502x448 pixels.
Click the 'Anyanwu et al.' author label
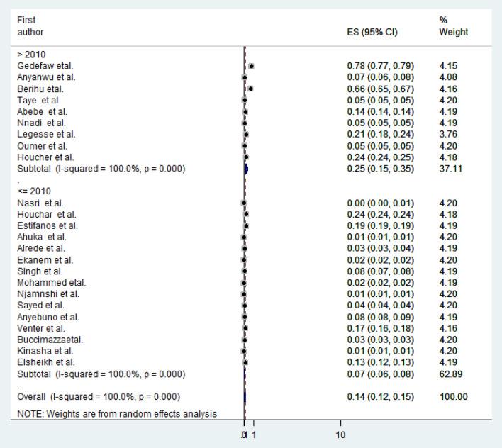coord(46,77)
